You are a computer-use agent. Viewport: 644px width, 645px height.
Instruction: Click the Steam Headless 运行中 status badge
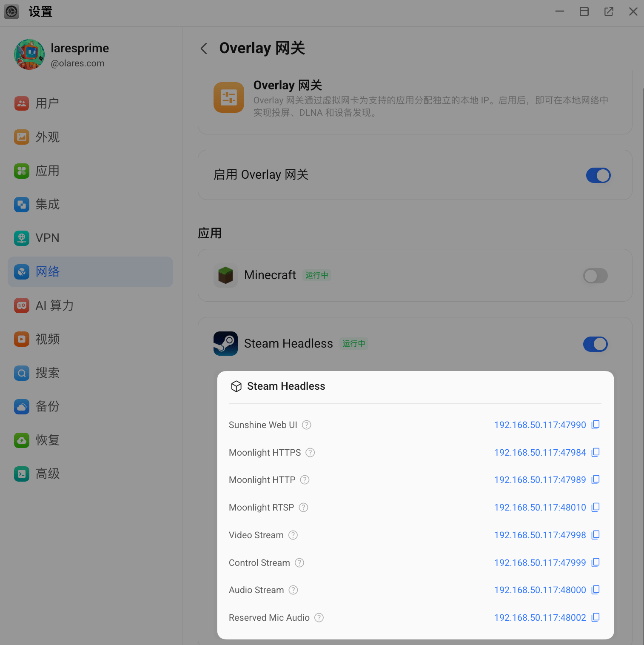click(x=354, y=344)
